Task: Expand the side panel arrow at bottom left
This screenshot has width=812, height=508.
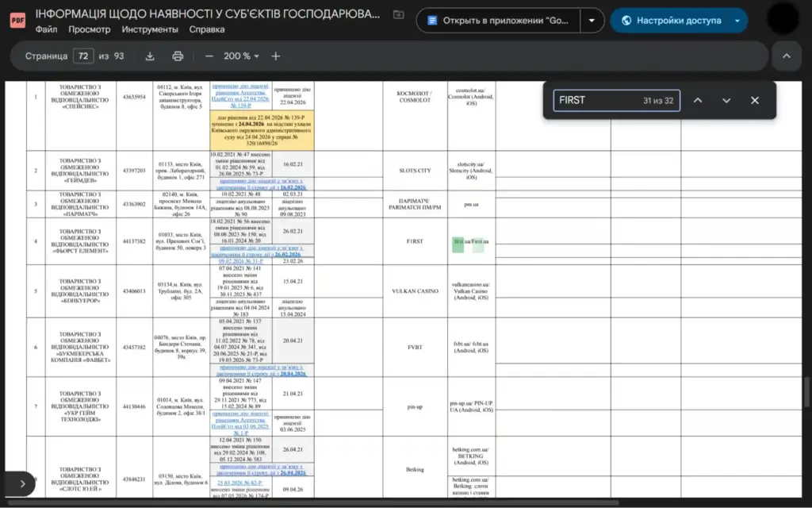Action: [x=21, y=483]
